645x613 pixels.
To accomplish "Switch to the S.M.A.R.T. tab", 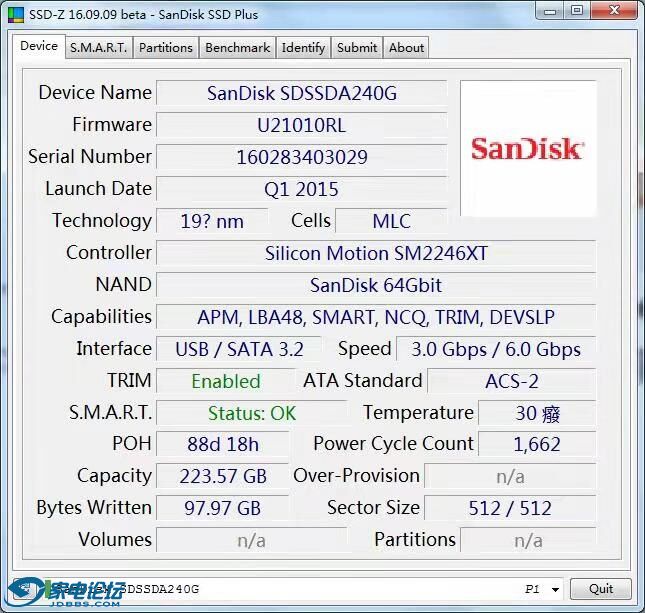I will pos(99,48).
